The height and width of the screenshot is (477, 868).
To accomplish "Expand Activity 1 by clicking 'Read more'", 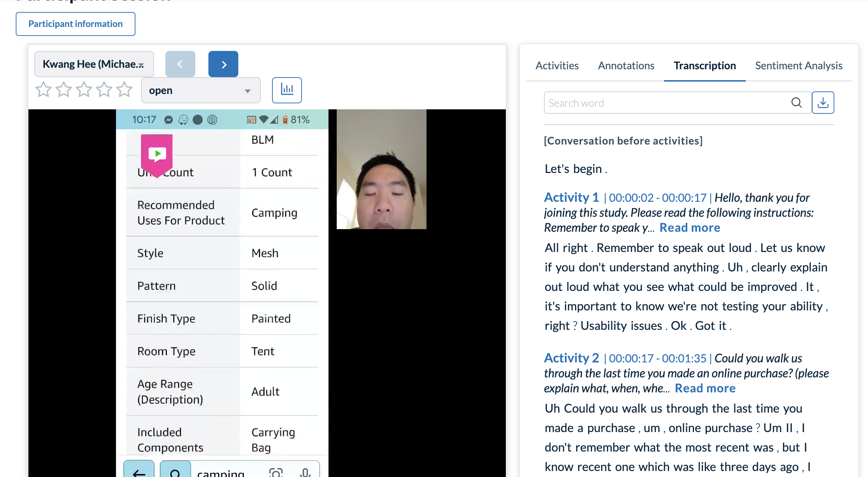I will pyautogui.click(x=690, y=227).
